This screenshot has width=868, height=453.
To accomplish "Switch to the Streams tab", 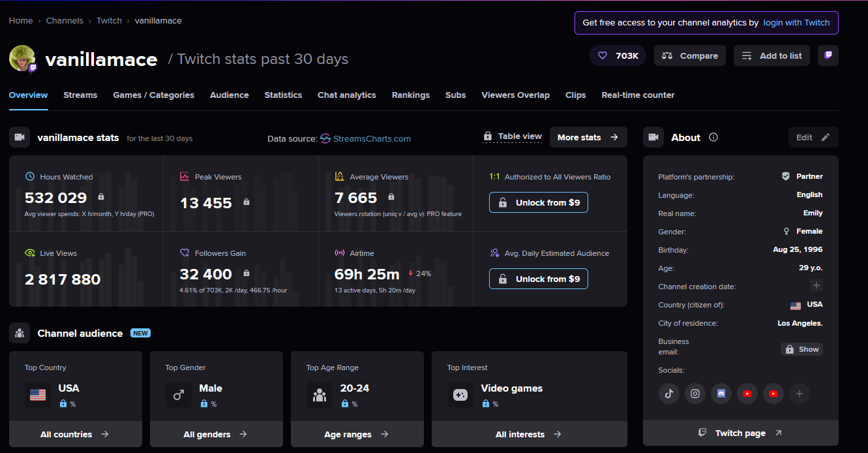I will 80,95.
